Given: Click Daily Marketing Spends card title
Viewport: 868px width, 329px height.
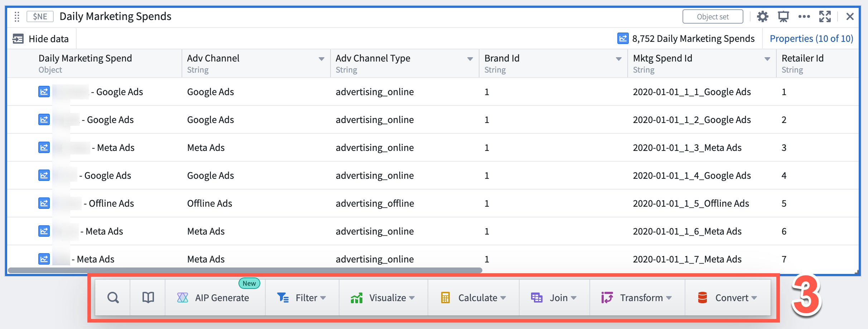Looking at the screenshot, I should pos(115,16).
